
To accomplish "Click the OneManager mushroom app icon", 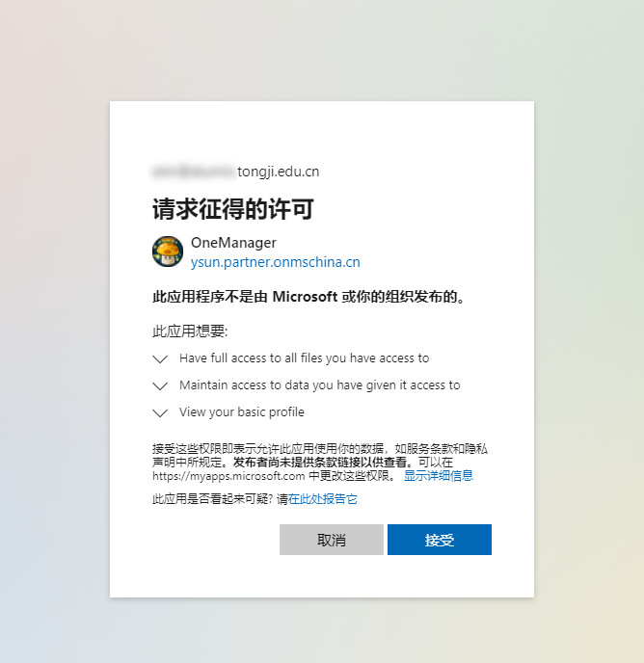I will 168,252.
